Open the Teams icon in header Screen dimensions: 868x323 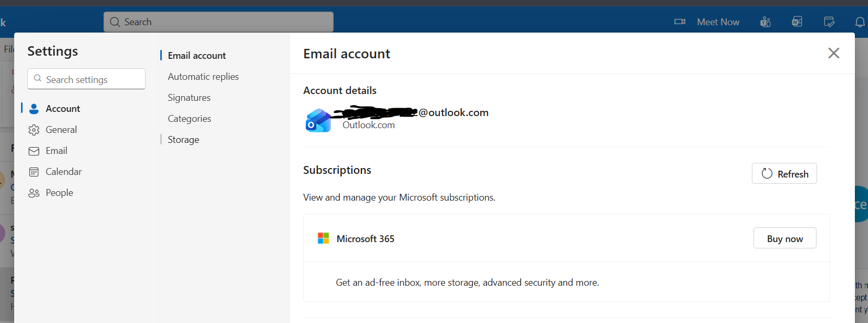coord(766,22)
